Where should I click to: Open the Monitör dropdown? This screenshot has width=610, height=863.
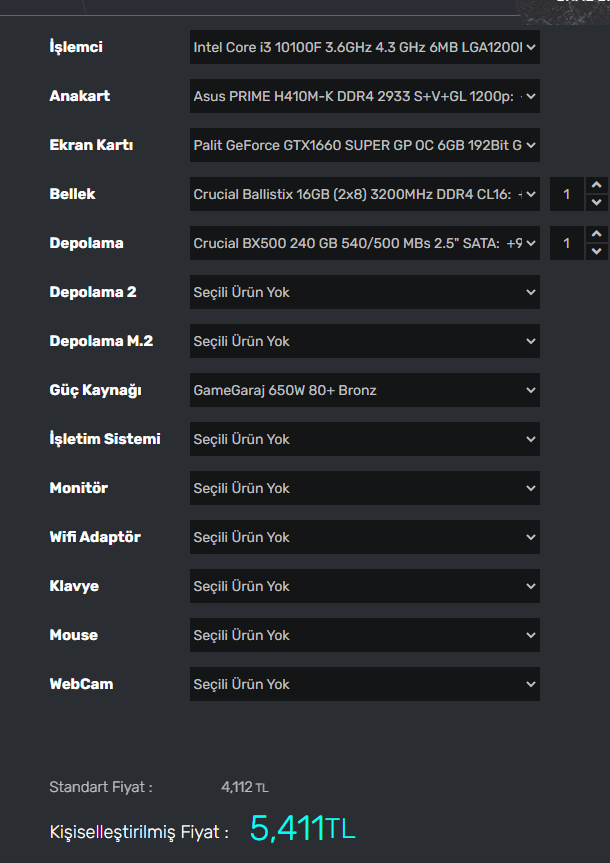pyautogui.click(x=364, y=488)
